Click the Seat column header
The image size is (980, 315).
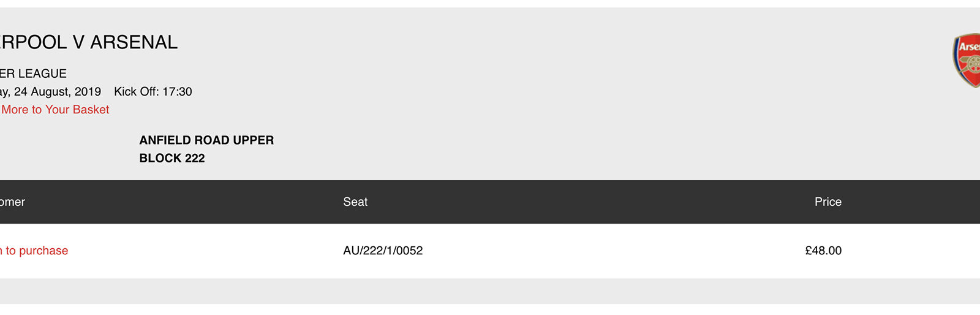tap(355, 202)
